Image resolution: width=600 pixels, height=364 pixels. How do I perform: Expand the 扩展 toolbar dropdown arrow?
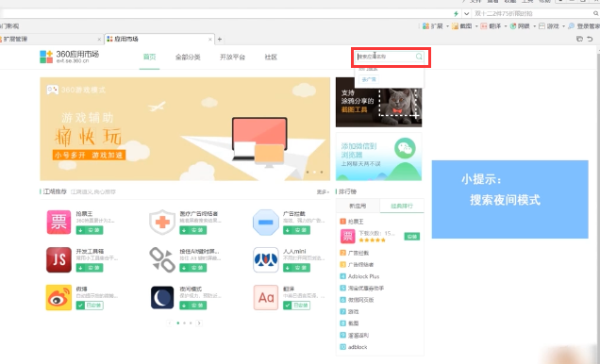point(447,26)
